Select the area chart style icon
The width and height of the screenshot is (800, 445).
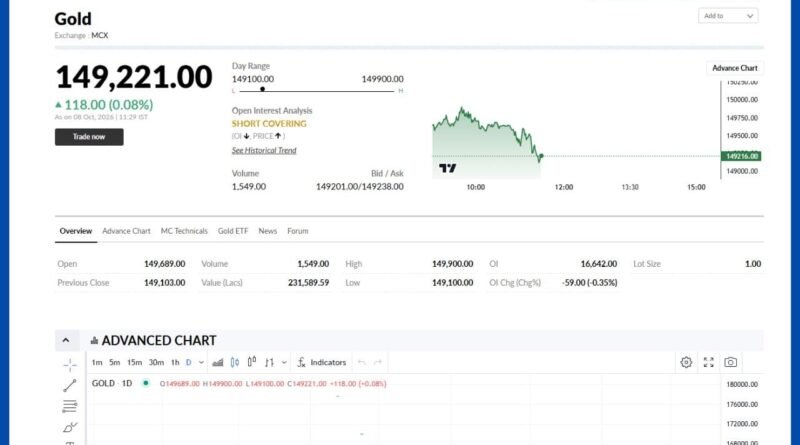(x=218, y=362)
